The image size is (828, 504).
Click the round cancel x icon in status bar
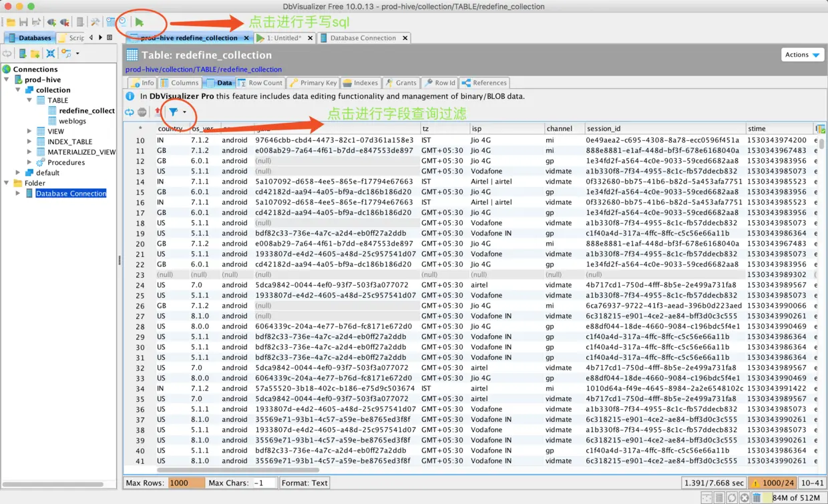744,497
